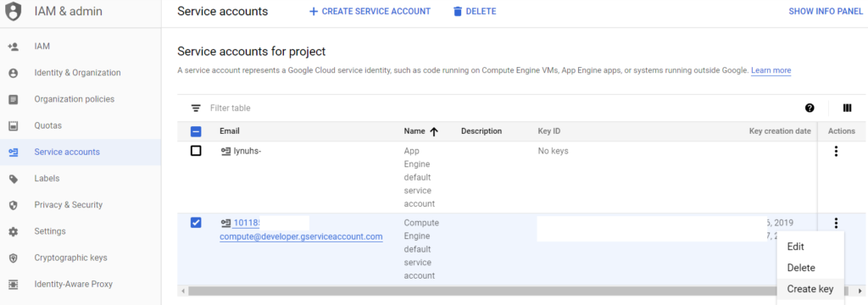This screenshot has height=305, width=868.
Task: Click the Identity-Aware Proxy icon
Action: pos(14,285)
